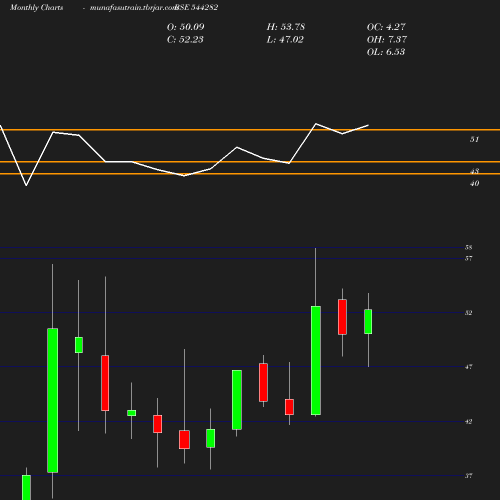Click the indicator axis label 51
500x500 pixels.
[474, 139]
